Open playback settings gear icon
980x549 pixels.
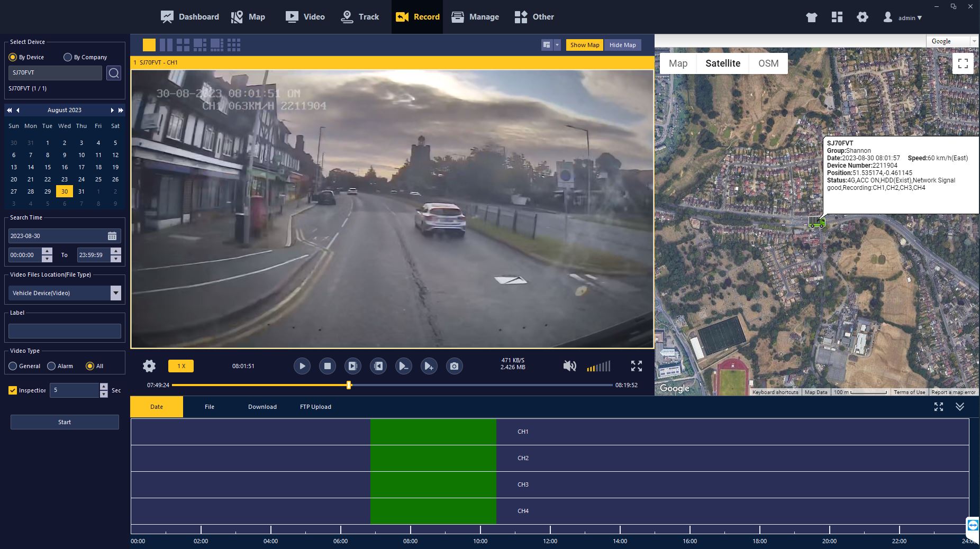coord(149,366)
